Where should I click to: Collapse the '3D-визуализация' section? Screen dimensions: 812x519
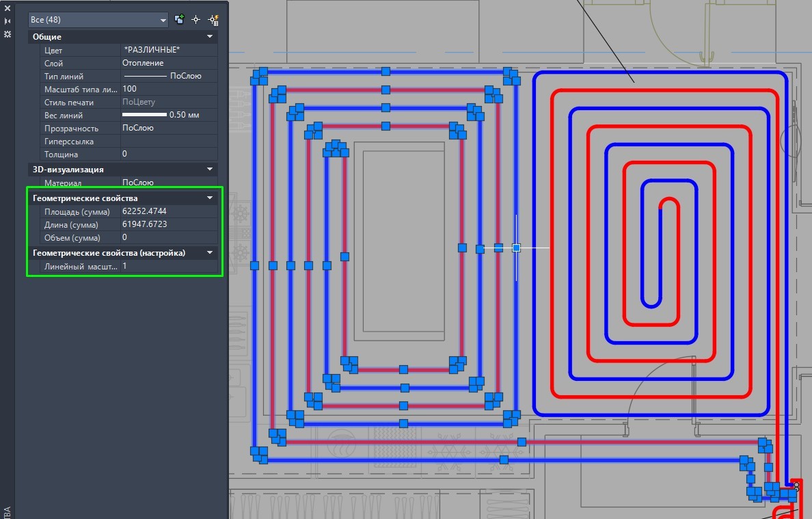point(210,169)
